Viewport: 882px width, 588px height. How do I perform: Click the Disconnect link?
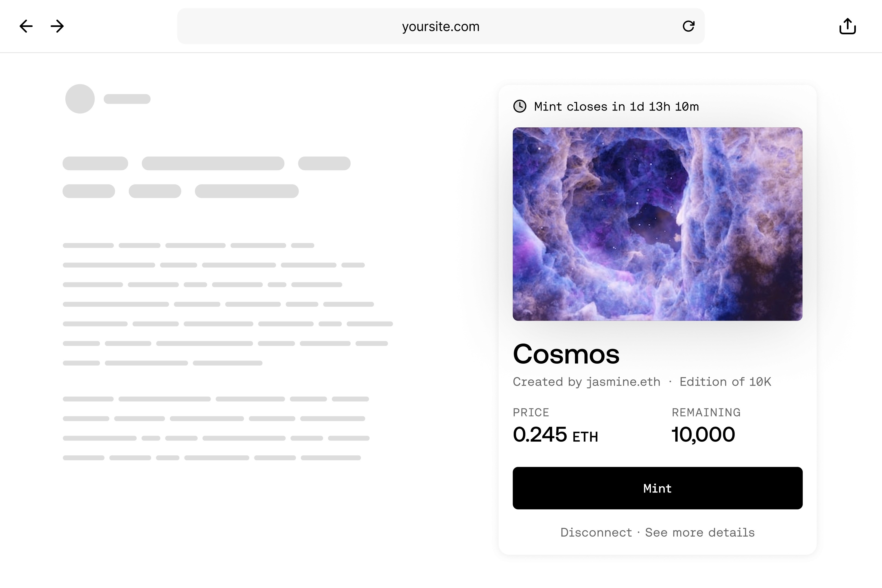pos(596,532)
